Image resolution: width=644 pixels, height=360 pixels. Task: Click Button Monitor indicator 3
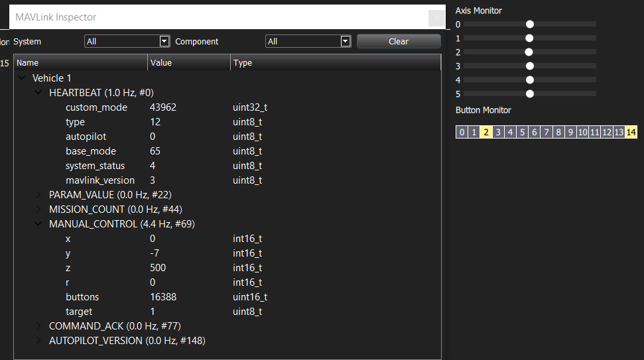pyautogui.click(x=498, y=132)
